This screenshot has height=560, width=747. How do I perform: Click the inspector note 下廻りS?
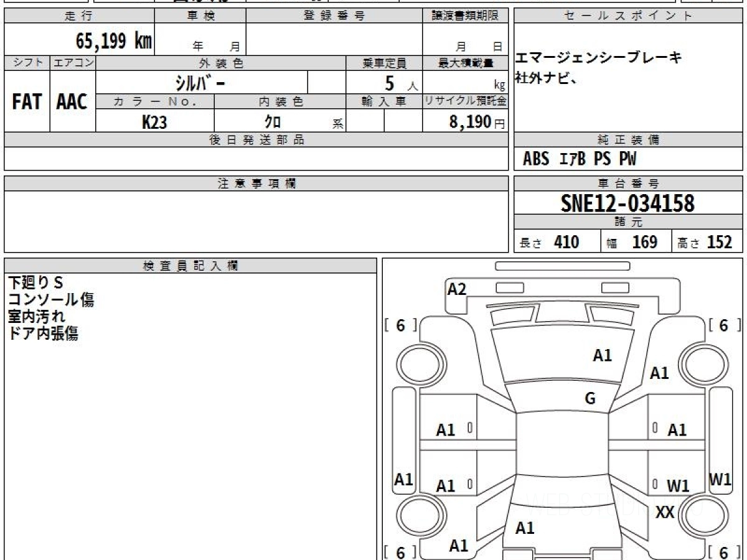click(35, 282)
